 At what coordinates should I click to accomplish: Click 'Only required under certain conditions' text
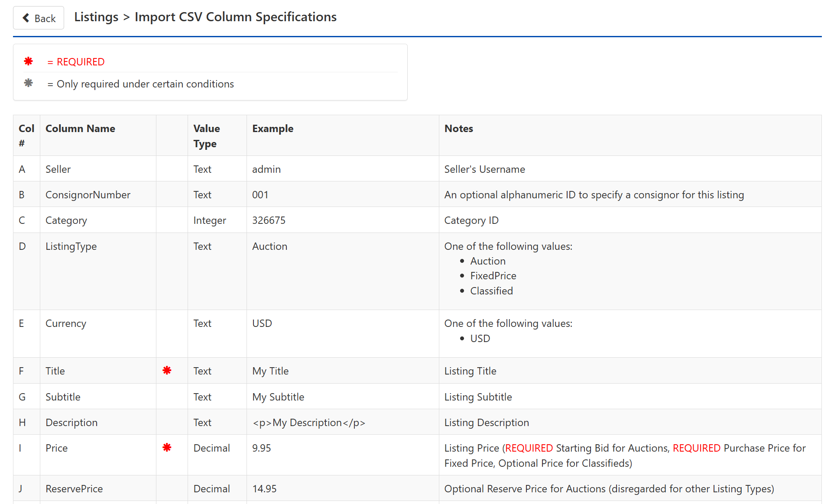coord(145,84)
